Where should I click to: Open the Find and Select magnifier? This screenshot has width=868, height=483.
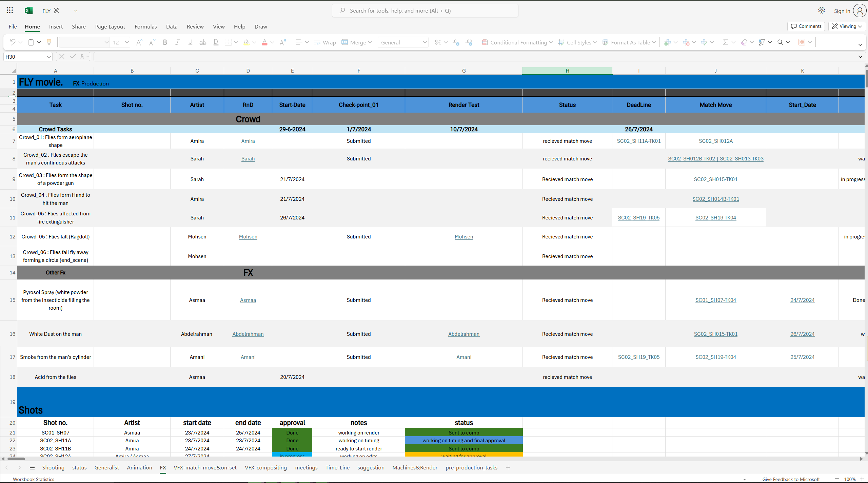[x=780, y=42]
